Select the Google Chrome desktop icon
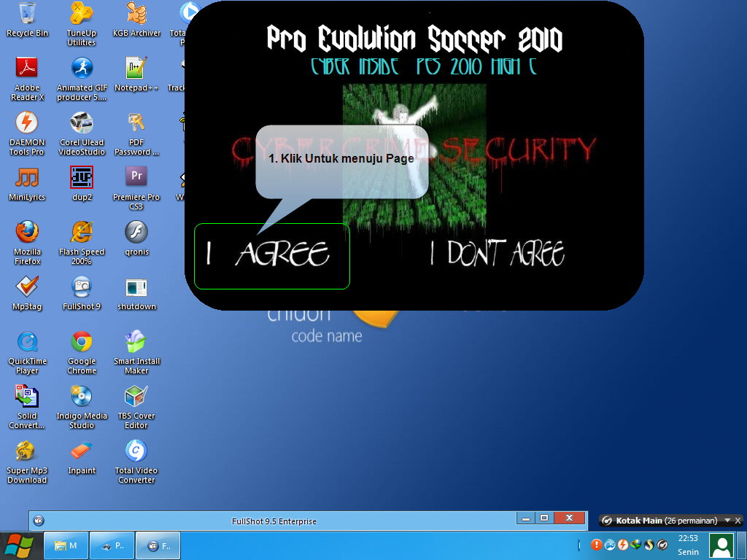 pos(82,352)
